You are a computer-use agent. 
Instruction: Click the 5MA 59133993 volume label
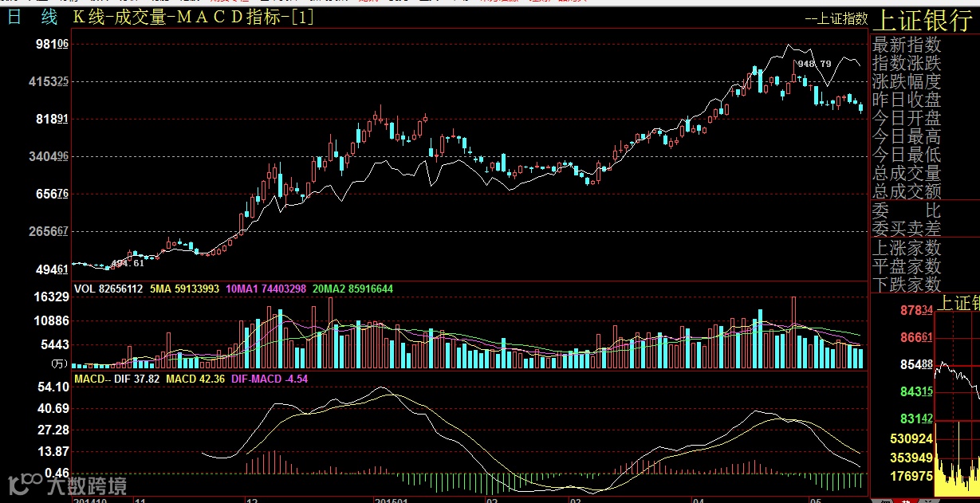[184, 289]
